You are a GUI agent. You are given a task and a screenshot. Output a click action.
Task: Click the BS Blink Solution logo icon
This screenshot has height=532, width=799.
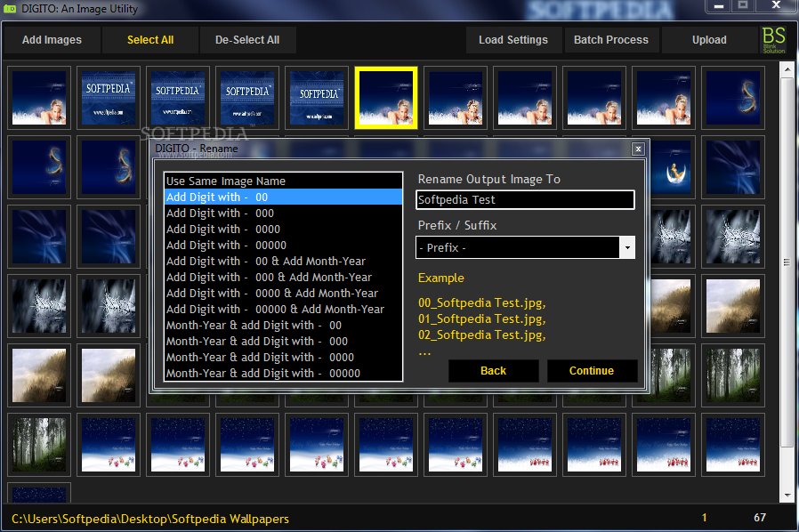click(773, 40)
